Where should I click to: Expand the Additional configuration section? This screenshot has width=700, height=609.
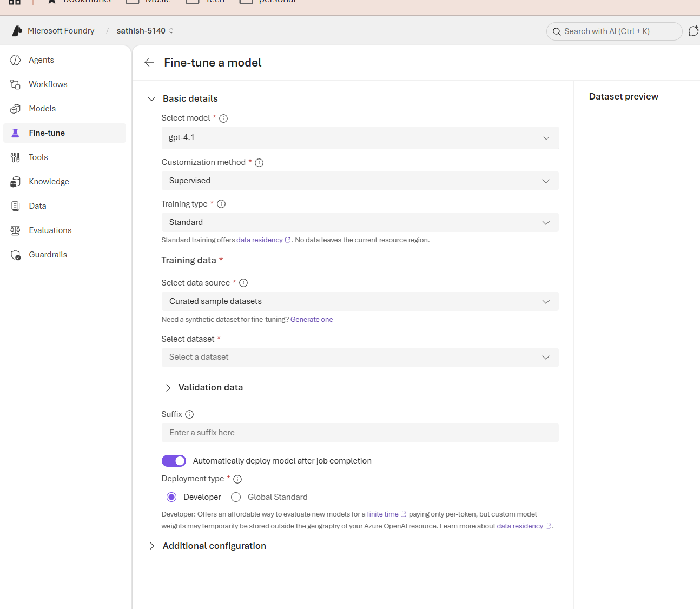click(152, 546)
